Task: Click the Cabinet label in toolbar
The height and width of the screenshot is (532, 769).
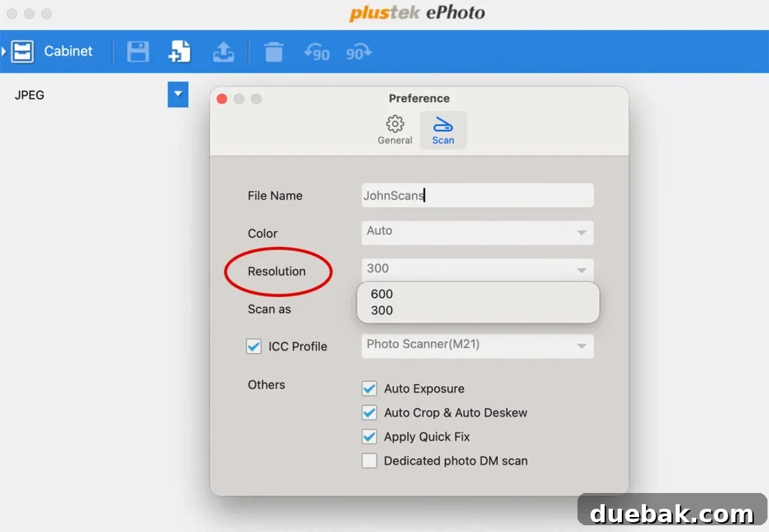Action: pos(68,51)
